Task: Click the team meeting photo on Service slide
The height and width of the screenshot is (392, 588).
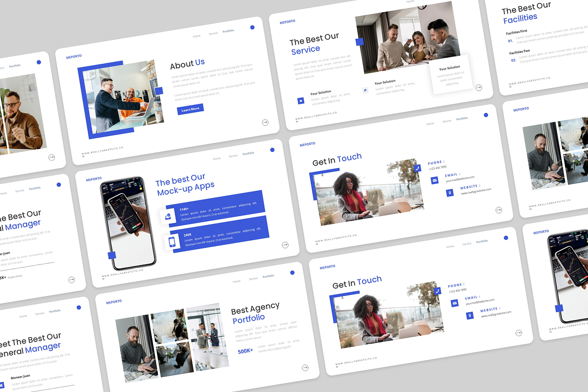Action: tap(408, 37)
